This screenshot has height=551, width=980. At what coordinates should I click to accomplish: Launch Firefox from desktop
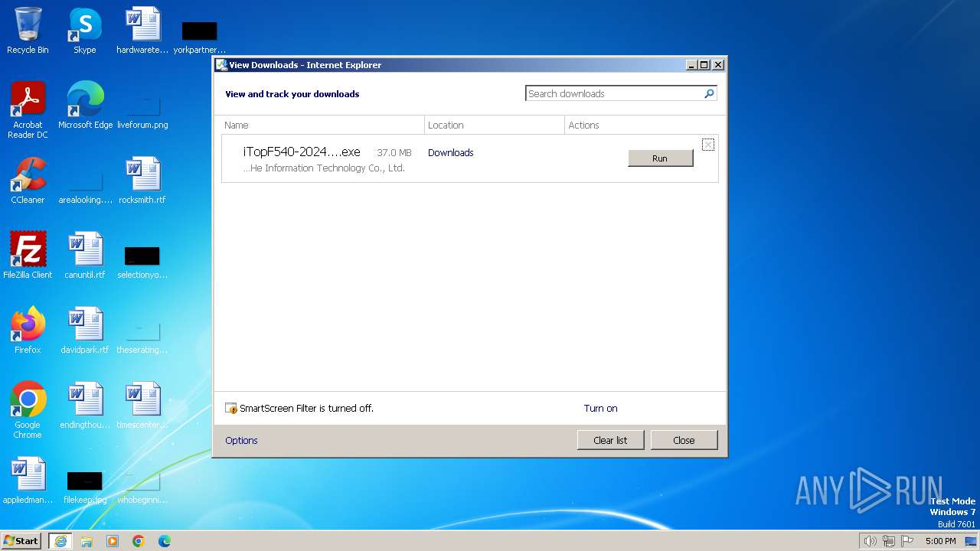pyautogui.click(x=28, y=331)
